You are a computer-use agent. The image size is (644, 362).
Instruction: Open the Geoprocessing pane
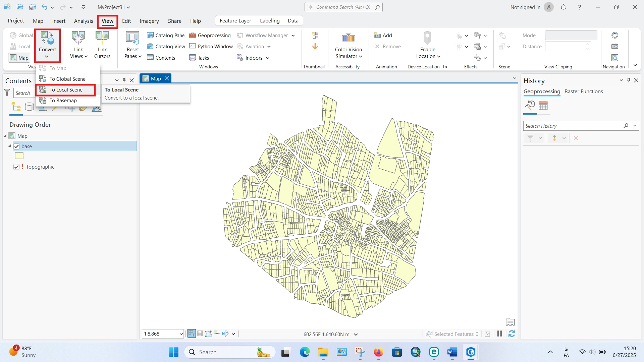tap(210, 35)
